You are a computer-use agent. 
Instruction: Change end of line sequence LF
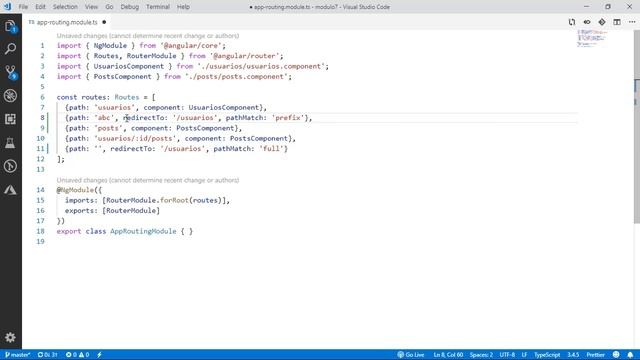coord(524,355)
